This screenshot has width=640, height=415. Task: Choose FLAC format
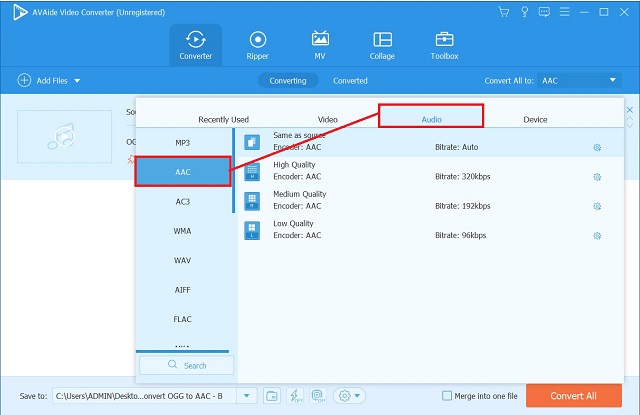(x=183, y=319)
